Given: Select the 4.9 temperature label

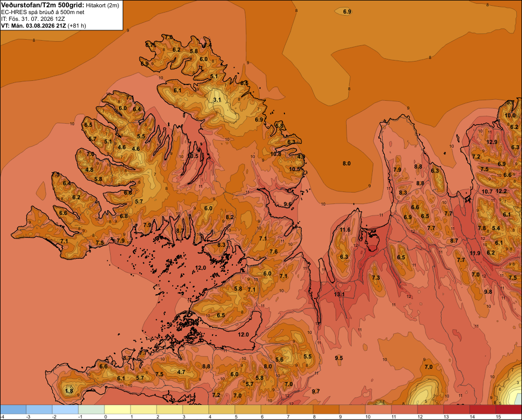Looking at the screenshot, I should [x=301, y=157].
